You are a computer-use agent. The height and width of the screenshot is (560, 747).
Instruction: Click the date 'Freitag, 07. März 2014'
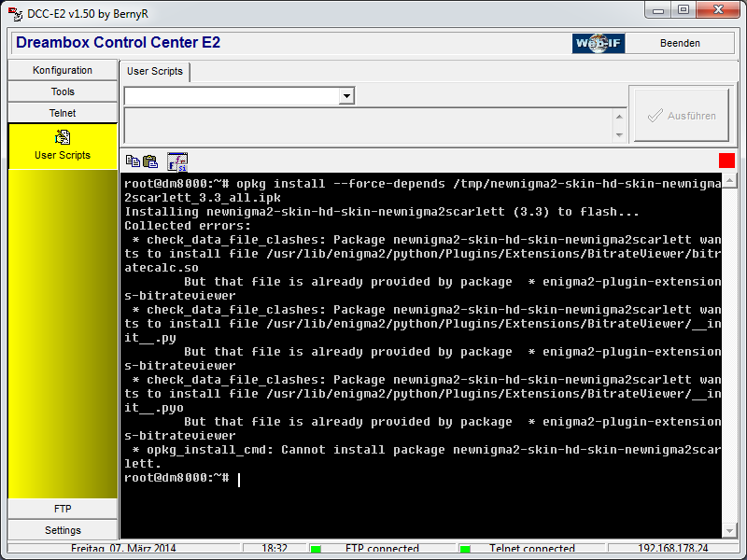pyautogui.click(x=123, y=549)
